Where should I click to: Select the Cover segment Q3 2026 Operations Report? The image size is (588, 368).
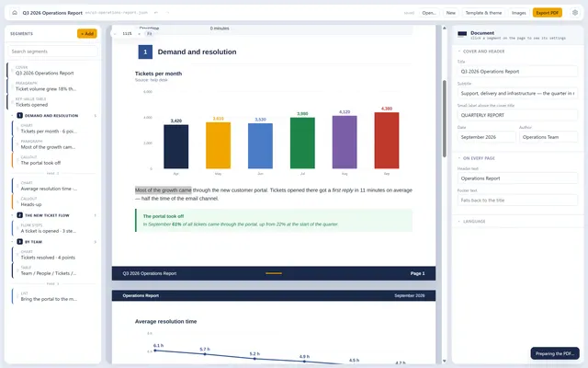(52, 70)
